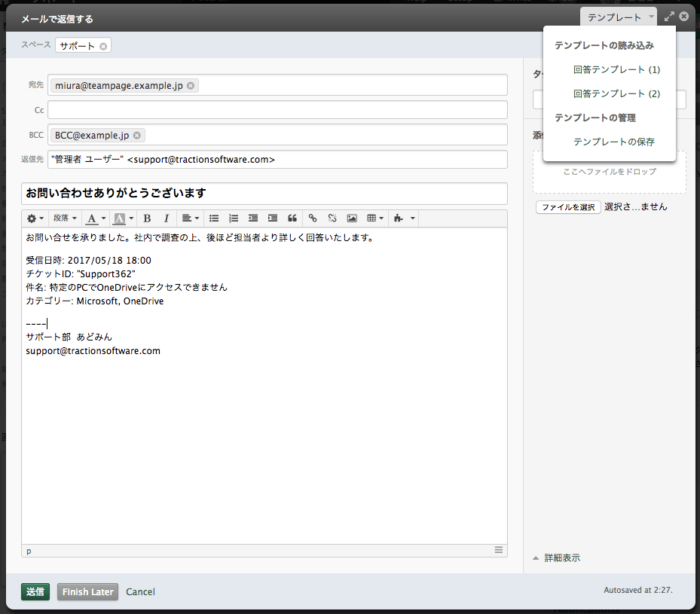Insert a hyperlink with link icon
Image resolution: width=700 pixels, height=614 pixels.
click(x=313, y=218)
